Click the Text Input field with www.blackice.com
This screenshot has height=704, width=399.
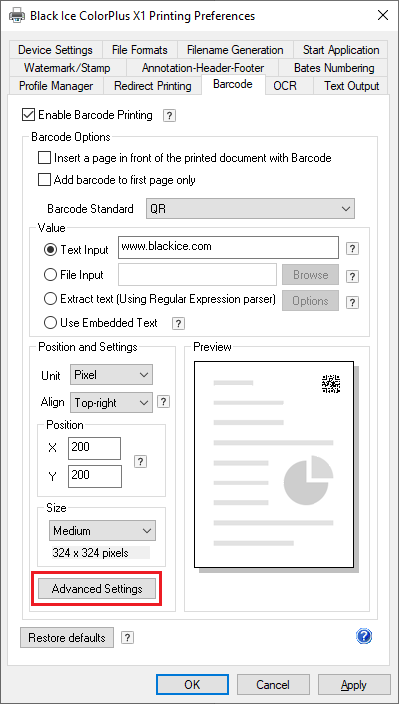pos(228,247)
